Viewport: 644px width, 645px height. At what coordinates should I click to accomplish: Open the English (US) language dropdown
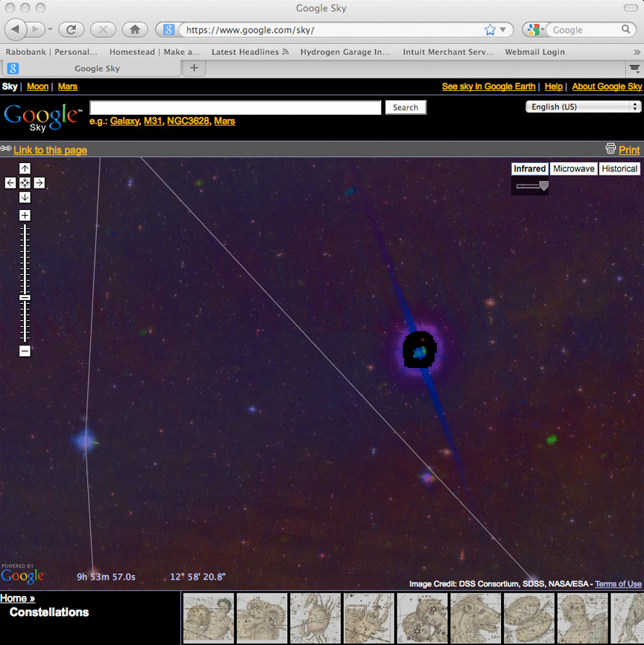coord(583,107)
